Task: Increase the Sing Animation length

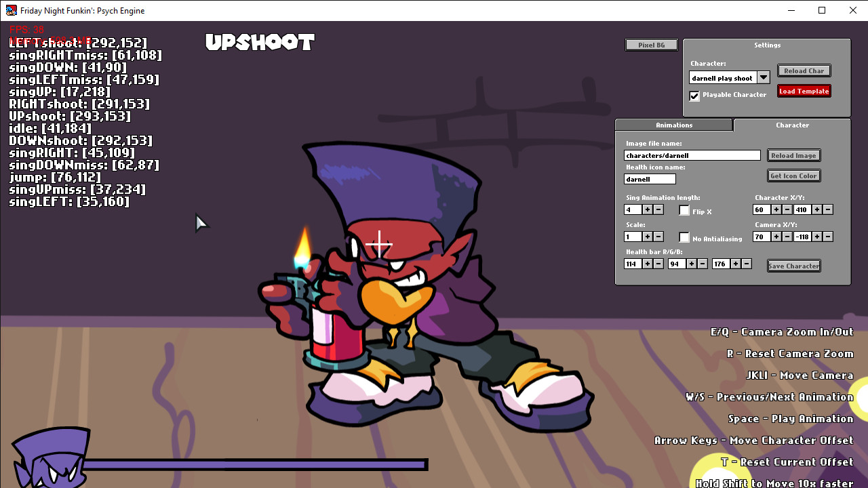Action: point(647,209)
